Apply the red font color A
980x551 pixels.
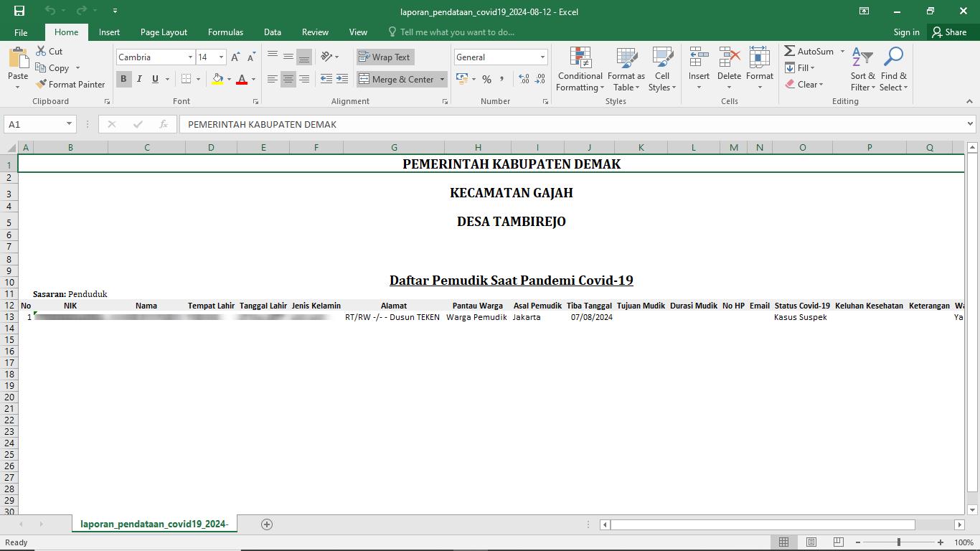(x=242, y=79)
